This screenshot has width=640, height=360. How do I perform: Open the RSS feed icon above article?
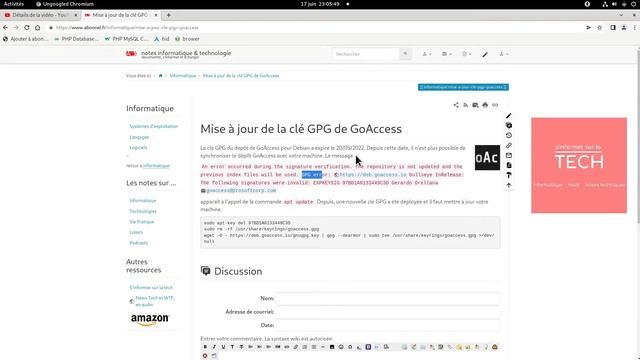coord(466,105)
